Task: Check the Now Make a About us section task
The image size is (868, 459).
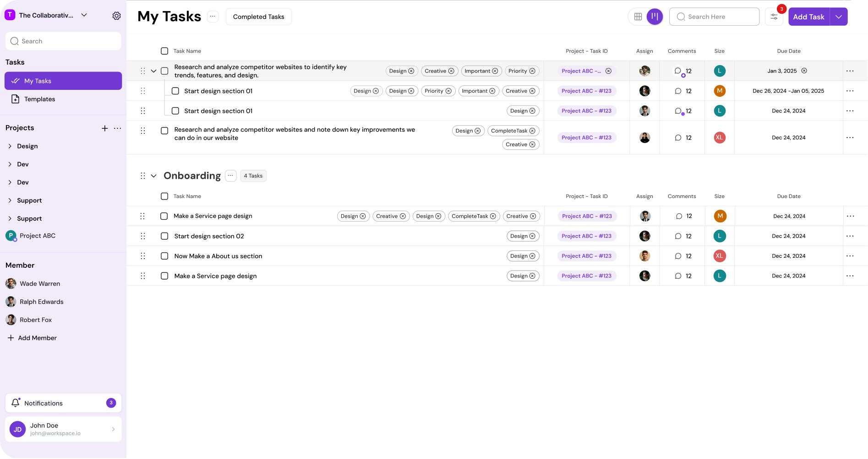Action: [164, 256]
